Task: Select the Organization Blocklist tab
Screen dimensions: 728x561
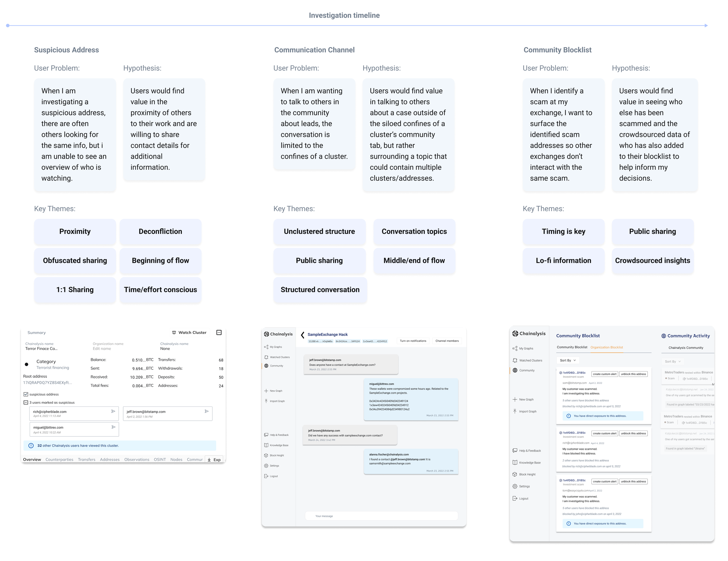Action: [606, 347]
